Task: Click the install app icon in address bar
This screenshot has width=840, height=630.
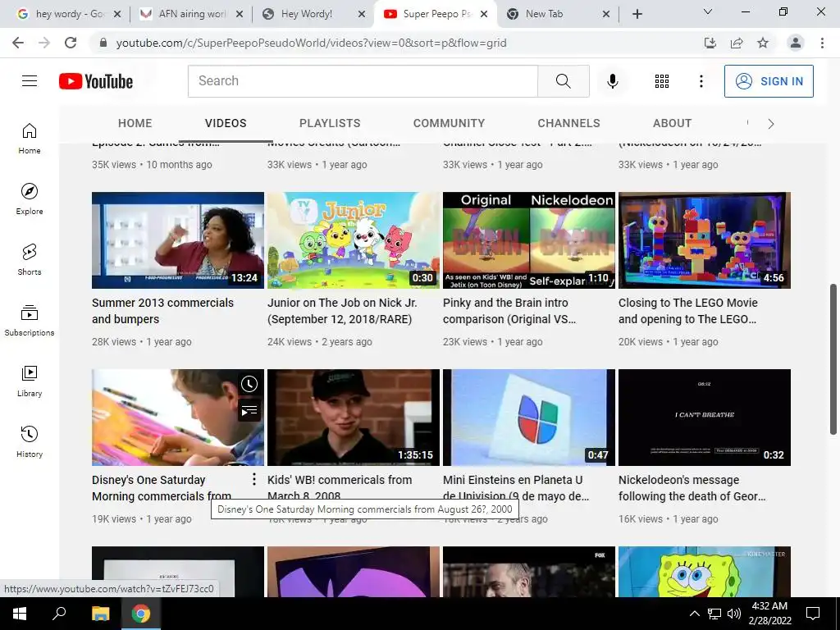Action: point(710,43)
